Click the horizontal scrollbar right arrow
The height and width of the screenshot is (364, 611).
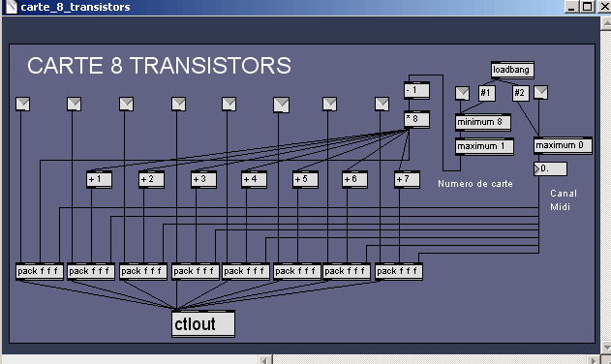(594, 360)
